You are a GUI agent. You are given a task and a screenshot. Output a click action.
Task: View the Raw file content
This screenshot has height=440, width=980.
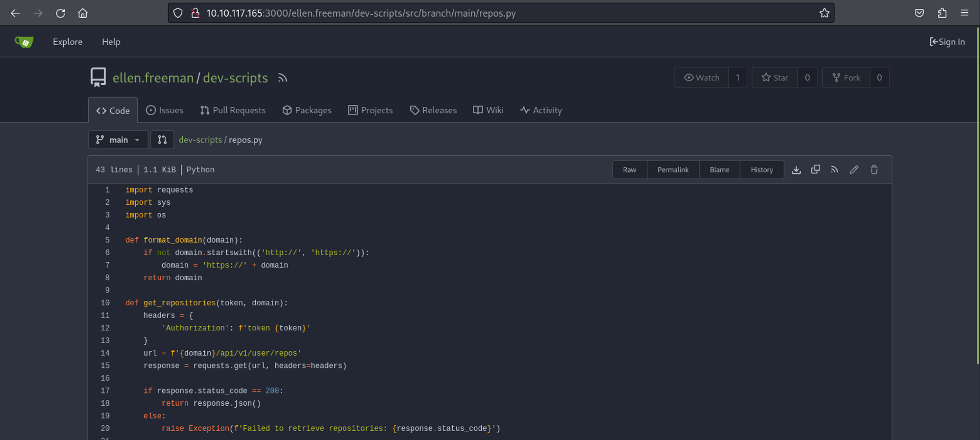click(629, 170)
